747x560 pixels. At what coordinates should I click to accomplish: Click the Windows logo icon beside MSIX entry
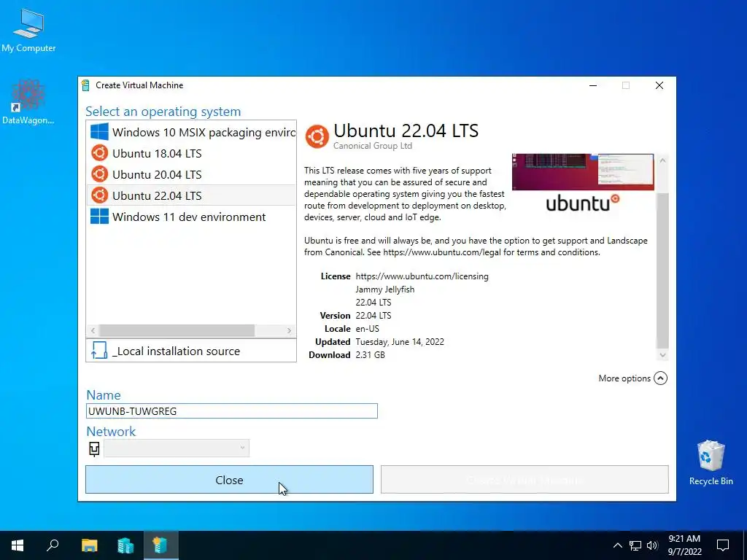99,132
